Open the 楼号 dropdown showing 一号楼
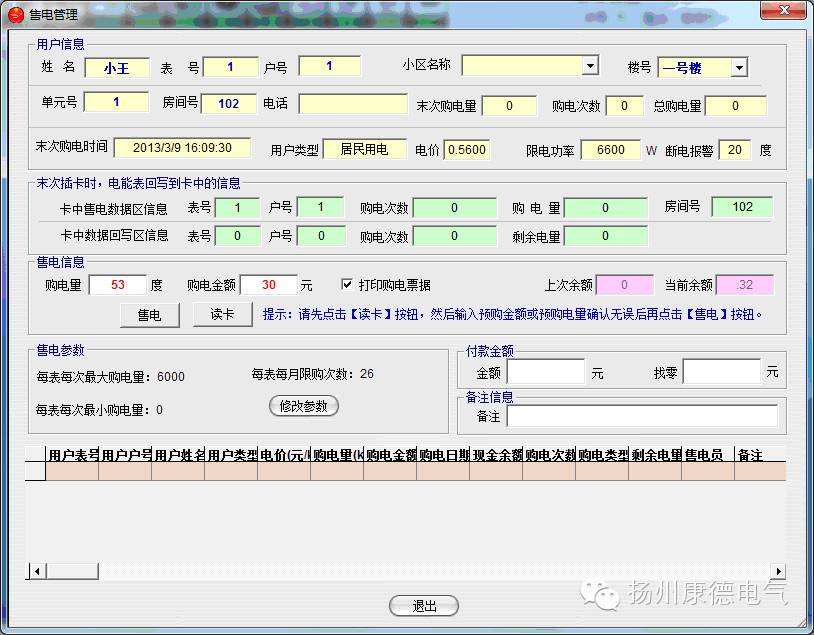Screen dimensions: 814x635 [x=737, y=67]
